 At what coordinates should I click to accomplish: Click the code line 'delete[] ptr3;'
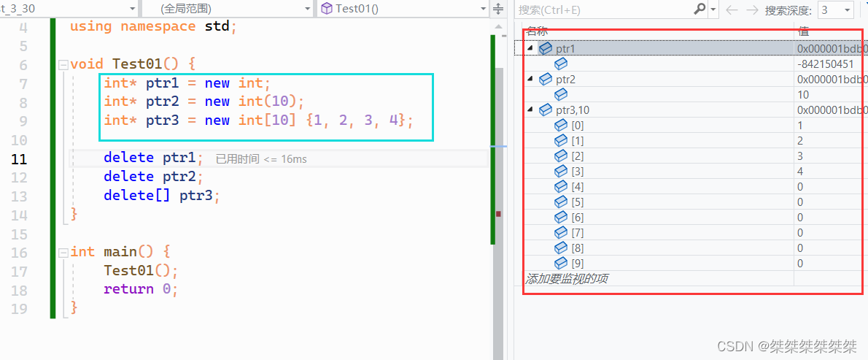click(x=162, y=196)
